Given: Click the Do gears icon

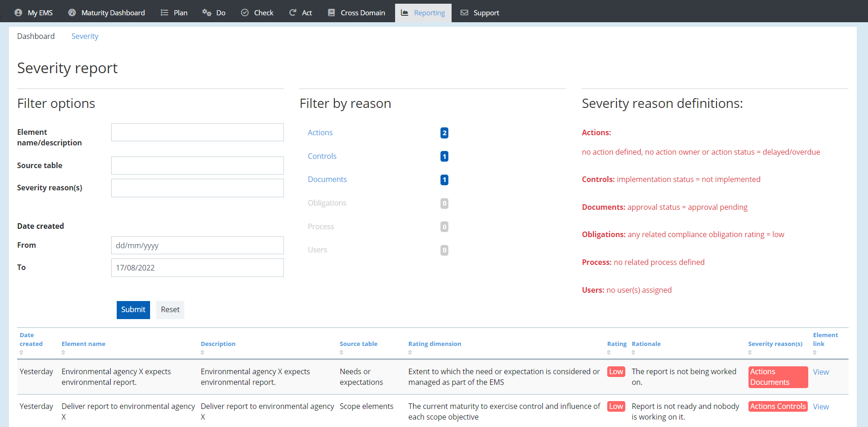Looking at the screenshot, I should click(207, 13).
